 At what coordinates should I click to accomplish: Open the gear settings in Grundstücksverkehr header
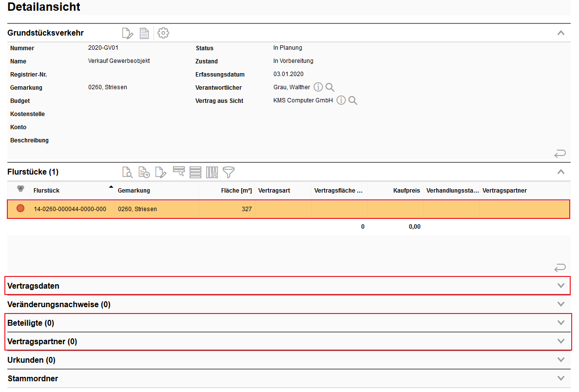(163, 33)
